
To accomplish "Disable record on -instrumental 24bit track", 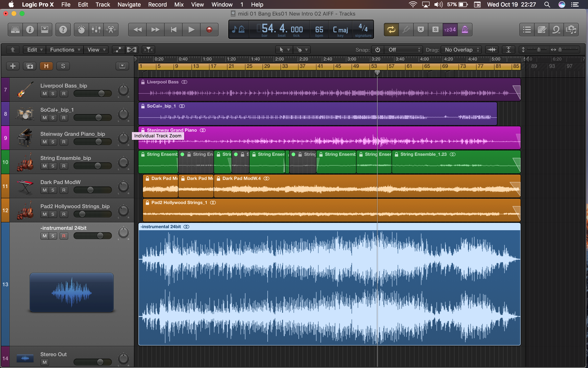I will [x=64, y=236].
